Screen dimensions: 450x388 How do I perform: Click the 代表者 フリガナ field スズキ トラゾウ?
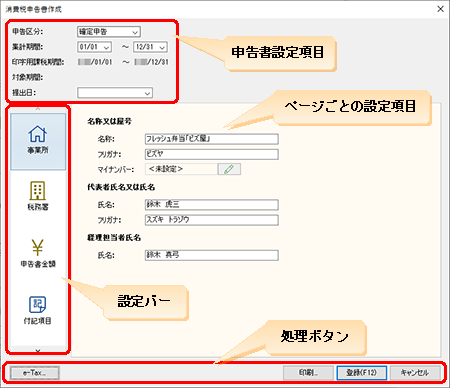(x=212, y=220)
